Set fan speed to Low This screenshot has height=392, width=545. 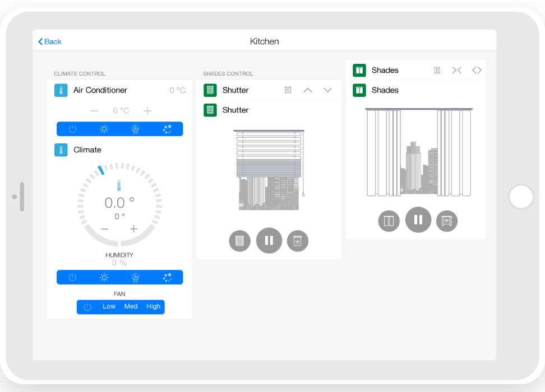tap(109, 306)
